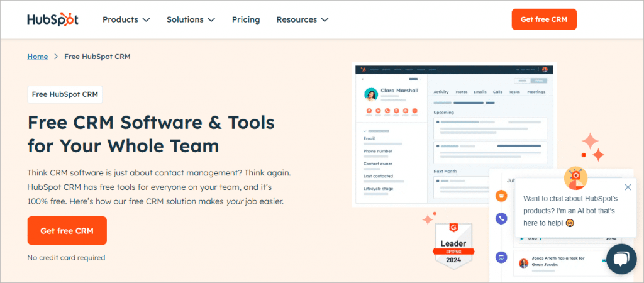
Task: Click the 'Last contacted' field label
Action: [378, 176]
